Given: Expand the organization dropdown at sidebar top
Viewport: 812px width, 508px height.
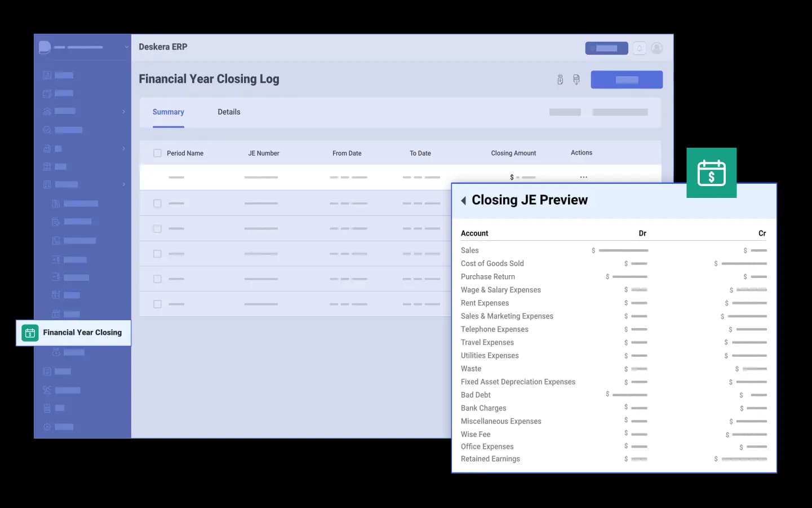Looking at the screenshot, I should tap(126, 47).
